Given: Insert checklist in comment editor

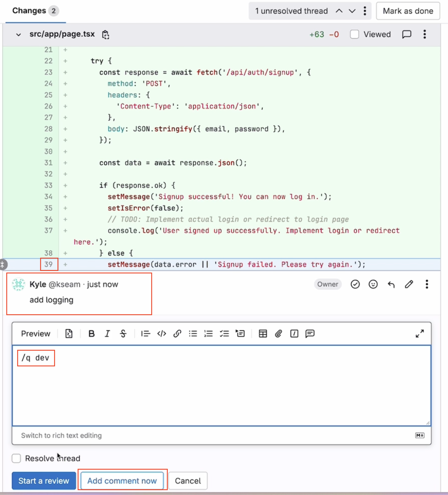Looking at the screenshot, I should point(224,333).
